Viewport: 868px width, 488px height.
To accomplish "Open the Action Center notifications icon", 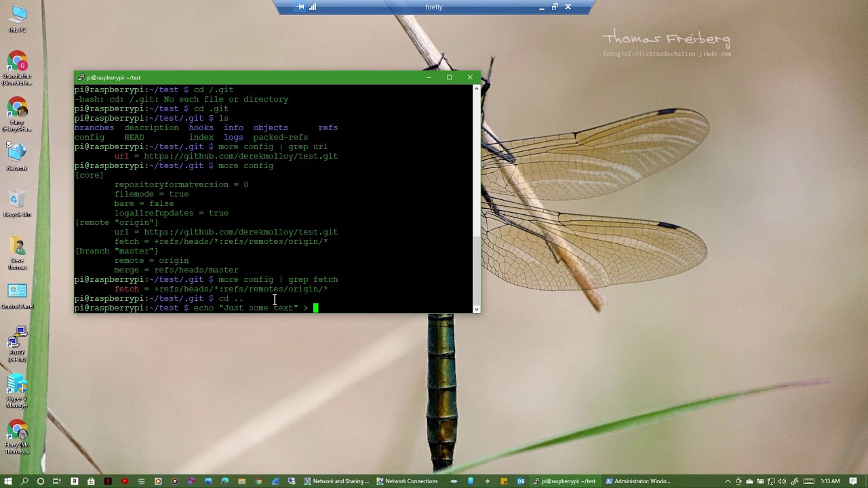I will coord(853,481).
